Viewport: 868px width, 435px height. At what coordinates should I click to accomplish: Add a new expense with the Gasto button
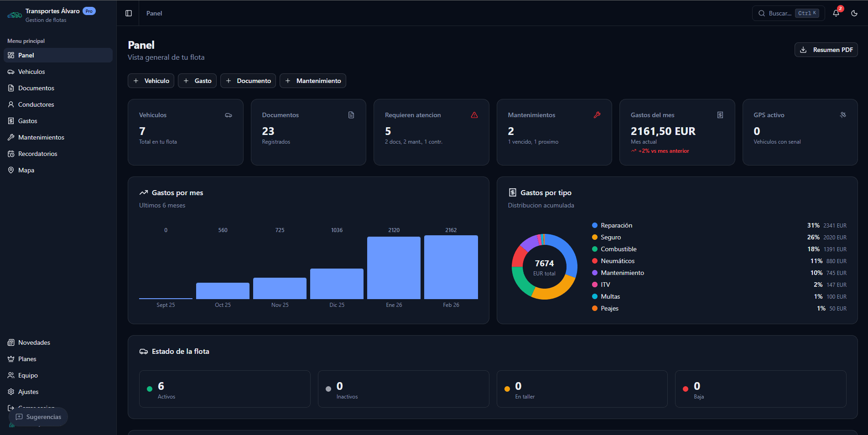[197, 81]
